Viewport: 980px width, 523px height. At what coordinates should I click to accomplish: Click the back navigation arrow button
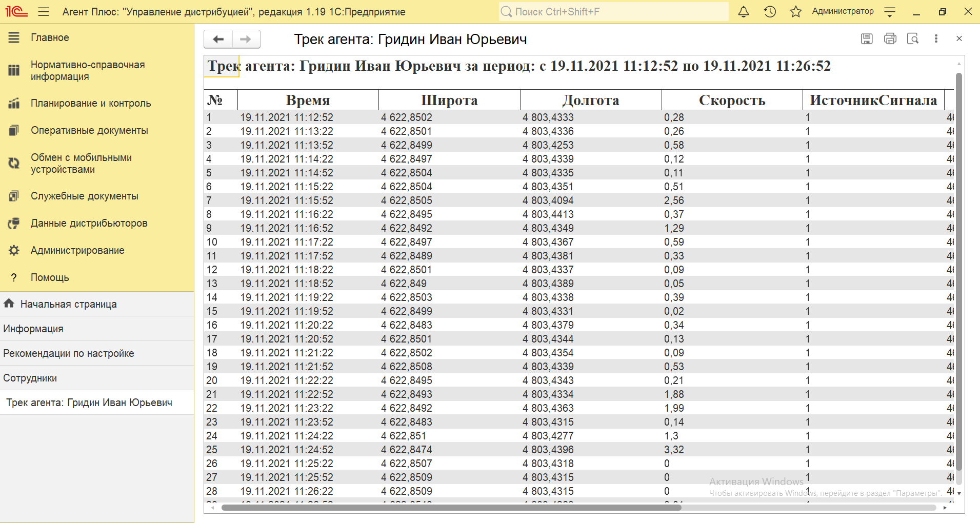point(218,39)
